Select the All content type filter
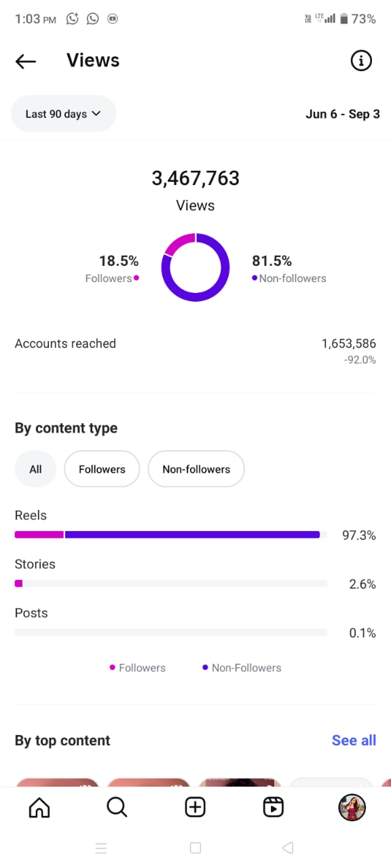The width and height of the screenshot is (391, 868). 36,469
